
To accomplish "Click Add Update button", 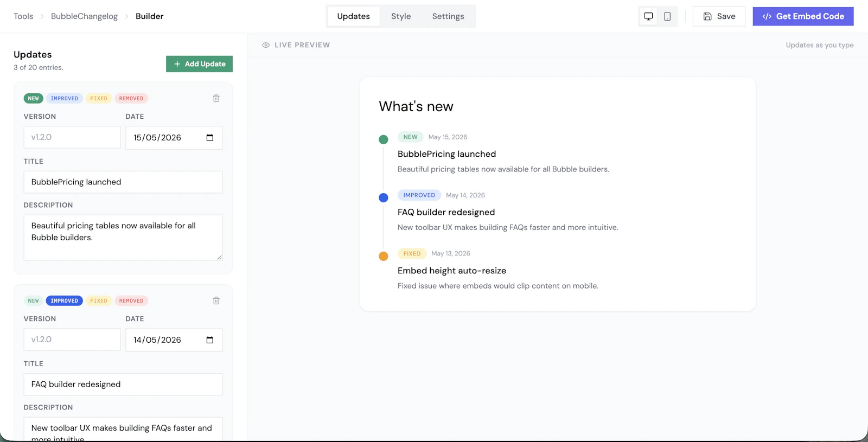I will coord(200,64).
